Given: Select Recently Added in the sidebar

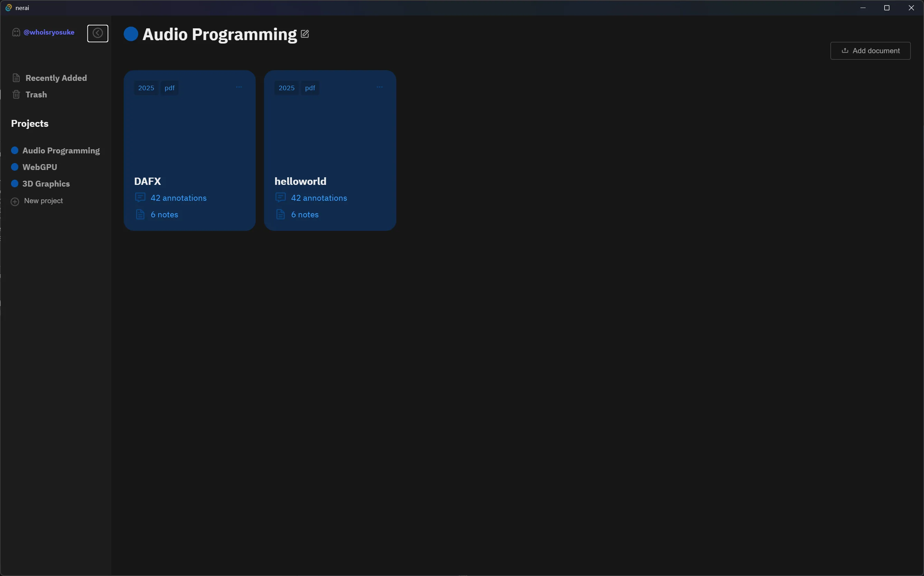Looking at the screenshot, I should tap(56, 77).
